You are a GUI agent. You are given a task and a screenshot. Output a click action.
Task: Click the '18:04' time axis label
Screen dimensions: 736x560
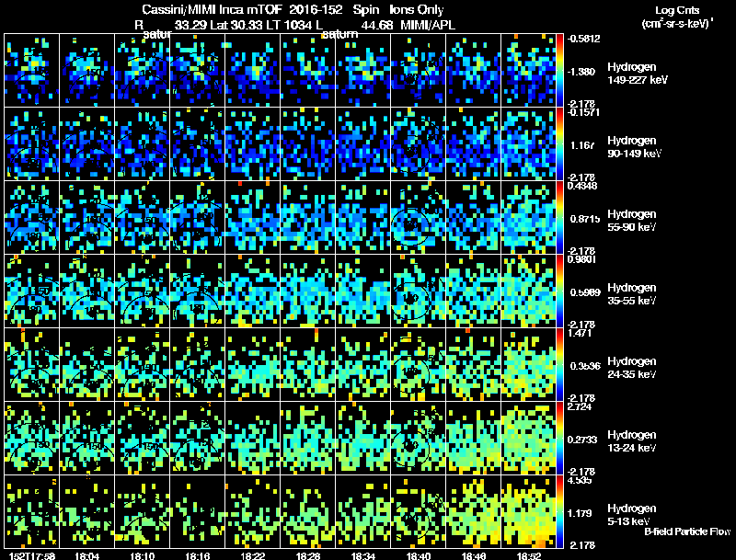pyautogui.click(x=86, y=555)
